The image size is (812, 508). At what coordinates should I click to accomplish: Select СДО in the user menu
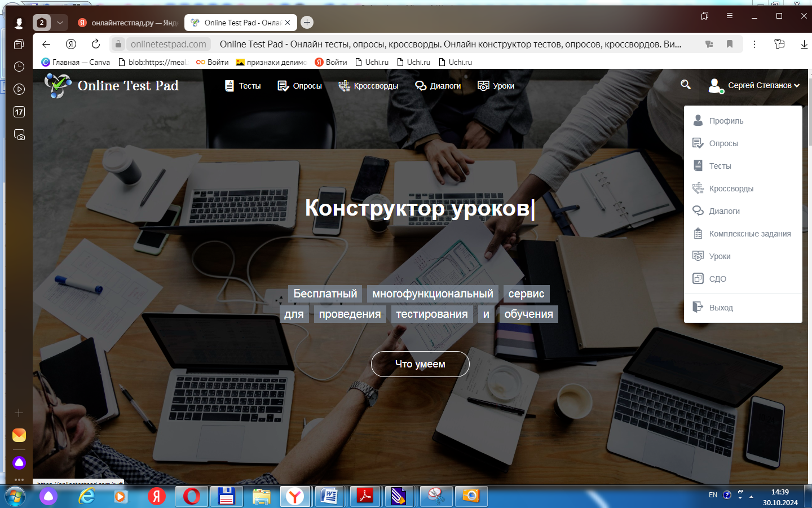coord(717,279)
